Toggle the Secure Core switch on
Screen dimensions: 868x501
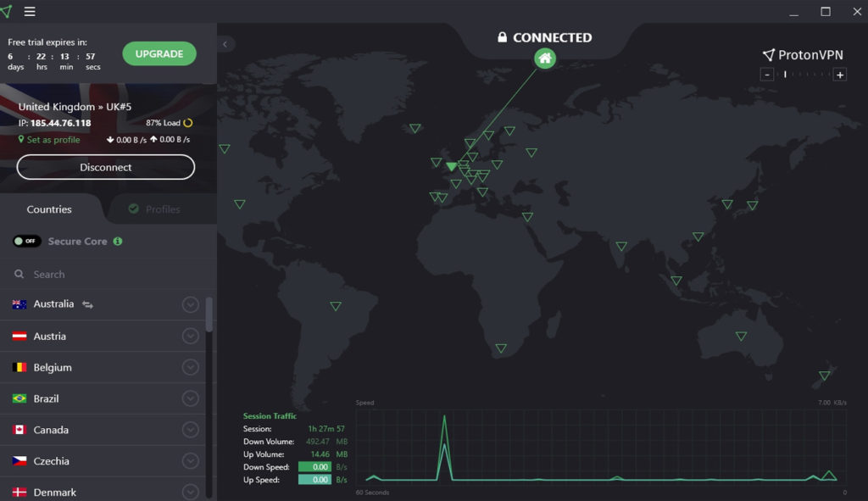click(26, 242)
